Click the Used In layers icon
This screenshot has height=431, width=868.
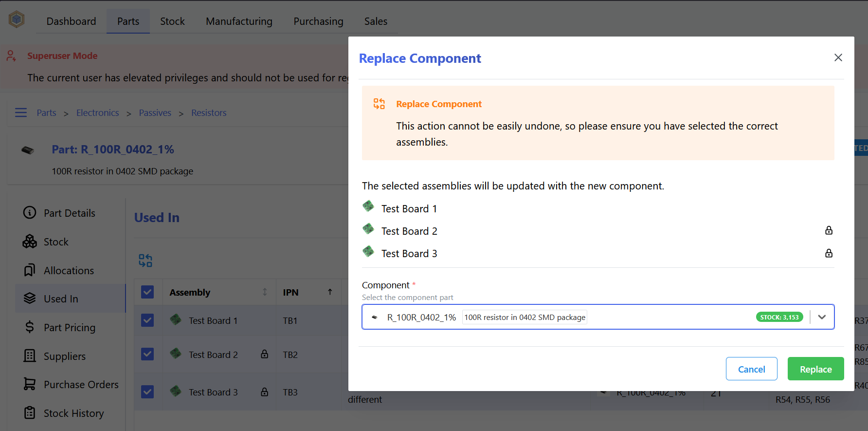pyautogui.click(x=30, y=298)
